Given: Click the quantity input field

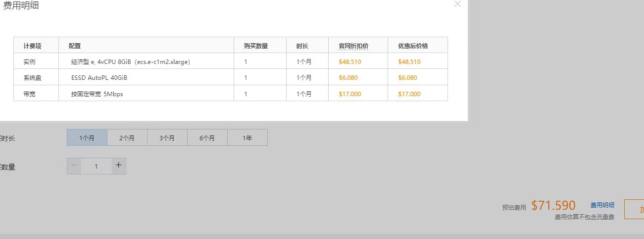Looking at the screenshot, I should coord(97,166).
